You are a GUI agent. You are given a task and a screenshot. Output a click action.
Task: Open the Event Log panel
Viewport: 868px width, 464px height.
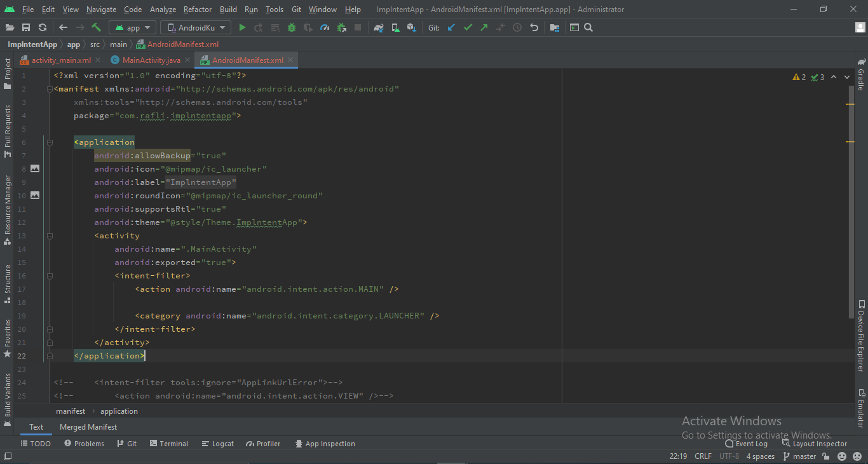click(747, 444)
